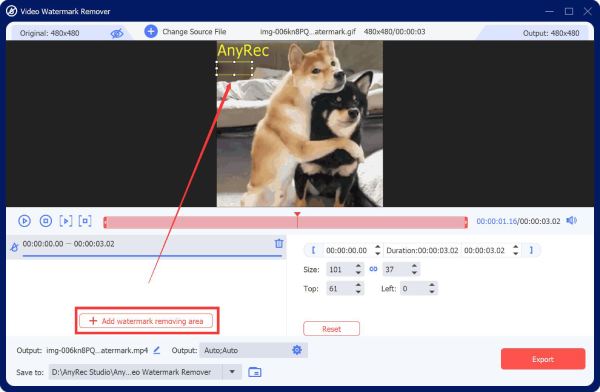Screen dimensions: 600x392
Task: Open the save folder with the folder icon
Action: tap(255, 372)
